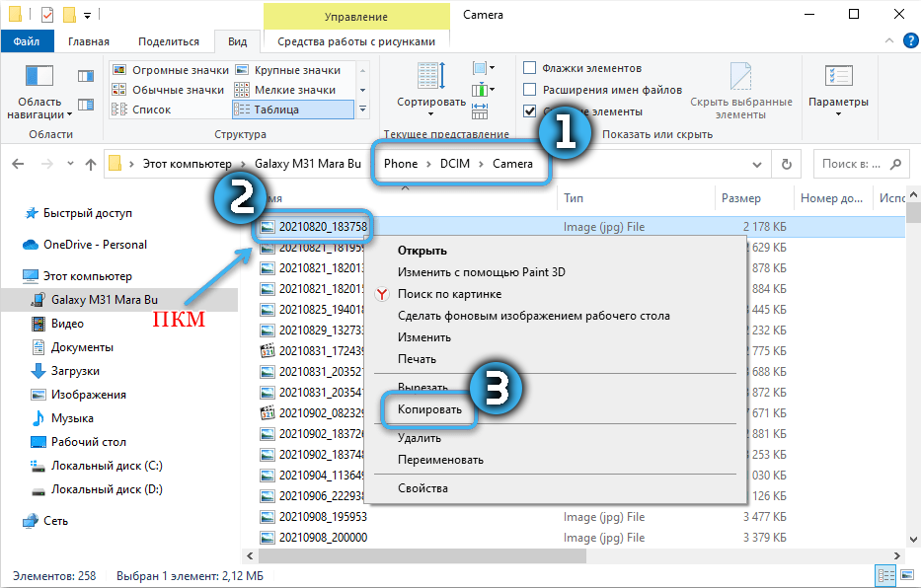The height and width of the screenshot is (588, 921).
Task: Enable the Флажки элементов checkbox
Action: [530, 68]
